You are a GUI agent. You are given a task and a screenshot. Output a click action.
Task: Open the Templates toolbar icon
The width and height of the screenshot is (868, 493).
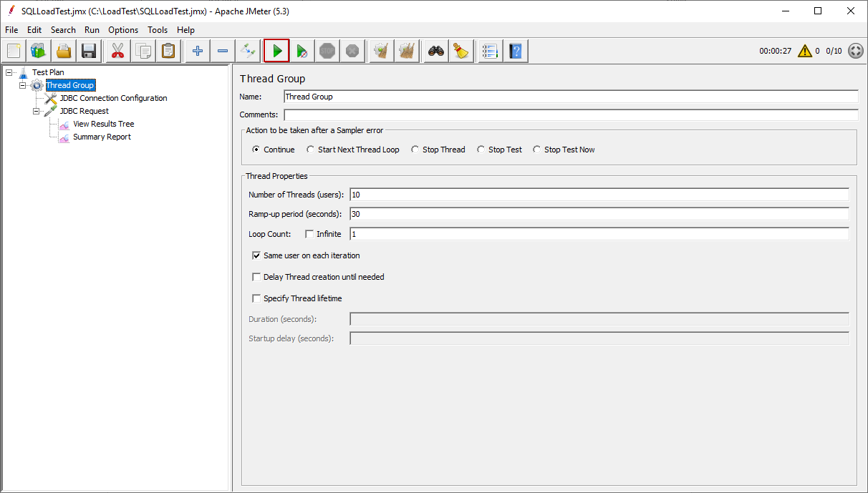(x=38, y=51)
